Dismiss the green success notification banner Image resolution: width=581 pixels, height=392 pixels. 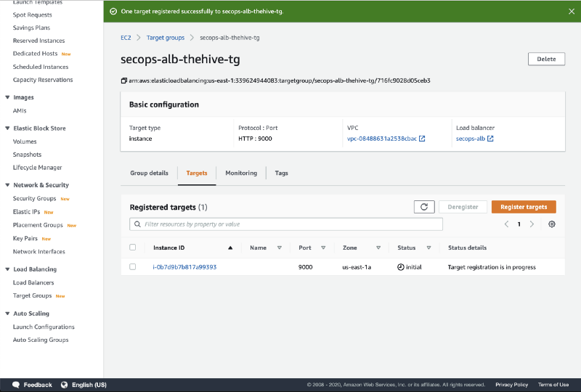click(x=571, y=11)
